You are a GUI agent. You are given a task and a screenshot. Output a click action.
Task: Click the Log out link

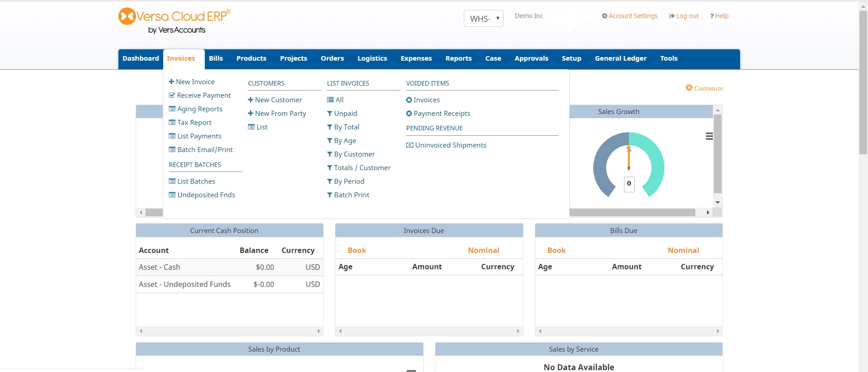[684, 16]
